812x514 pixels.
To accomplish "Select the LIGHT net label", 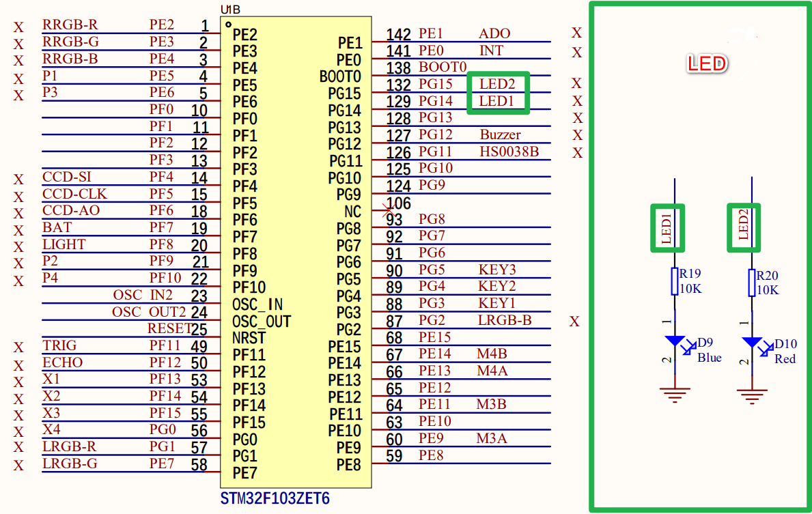I will pyautogui.click(x=64, y=244).
